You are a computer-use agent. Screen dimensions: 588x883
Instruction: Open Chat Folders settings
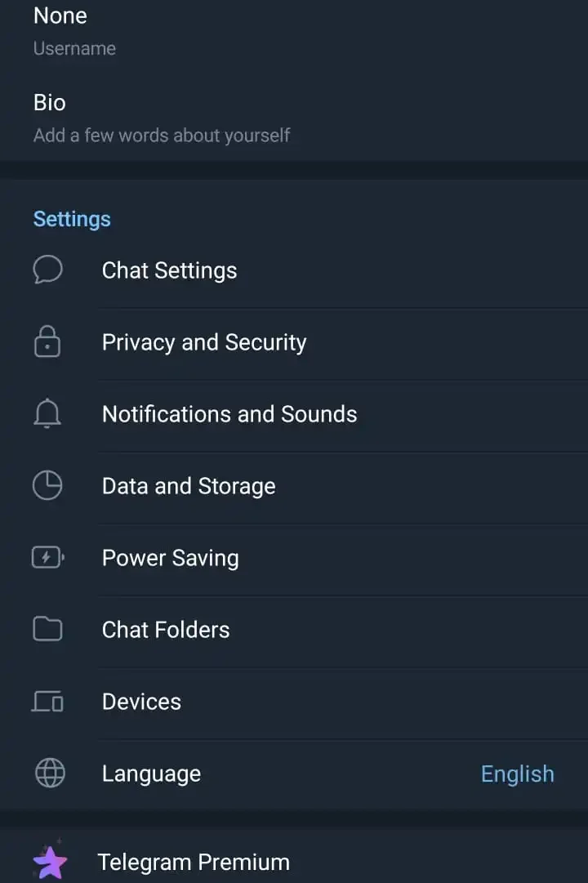pos(166,630)
